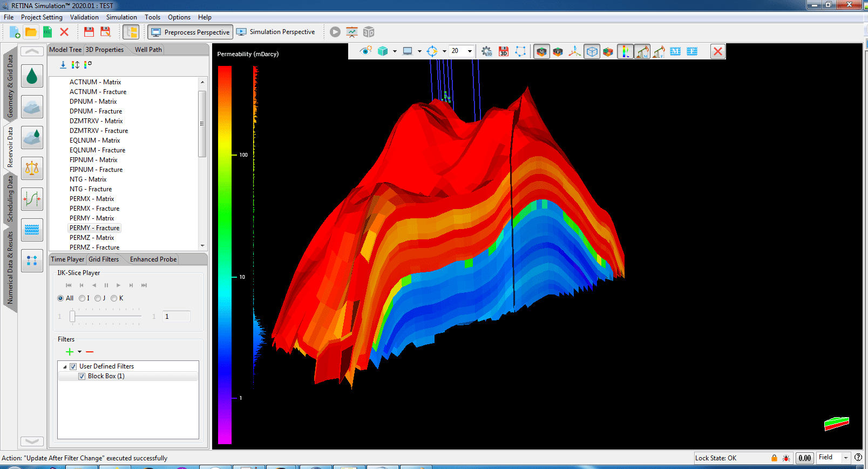Click the eye view icon in viewport toolbar
868x469 pixels.
coord(365,51)
